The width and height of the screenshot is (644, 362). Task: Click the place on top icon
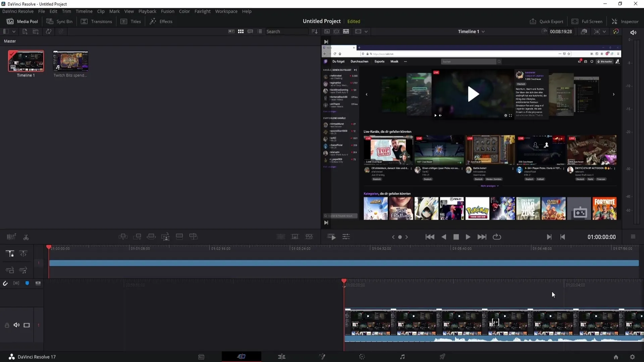[x=179, y=237]
